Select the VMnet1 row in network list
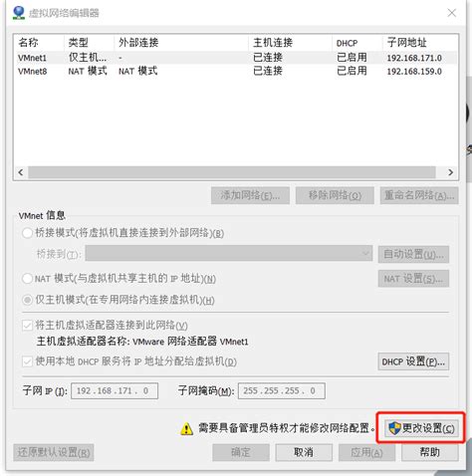This screenshot has height=476, width=472. [235, 58]
